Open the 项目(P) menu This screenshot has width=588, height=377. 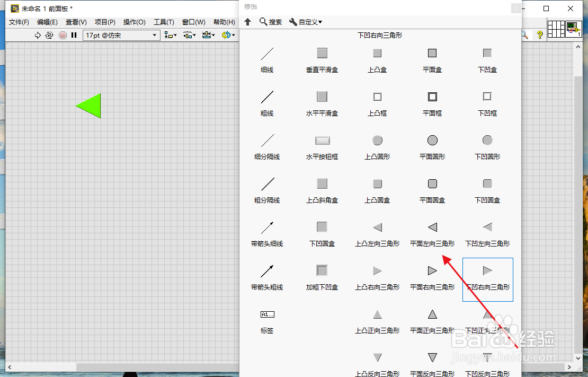tap(105, 22)
